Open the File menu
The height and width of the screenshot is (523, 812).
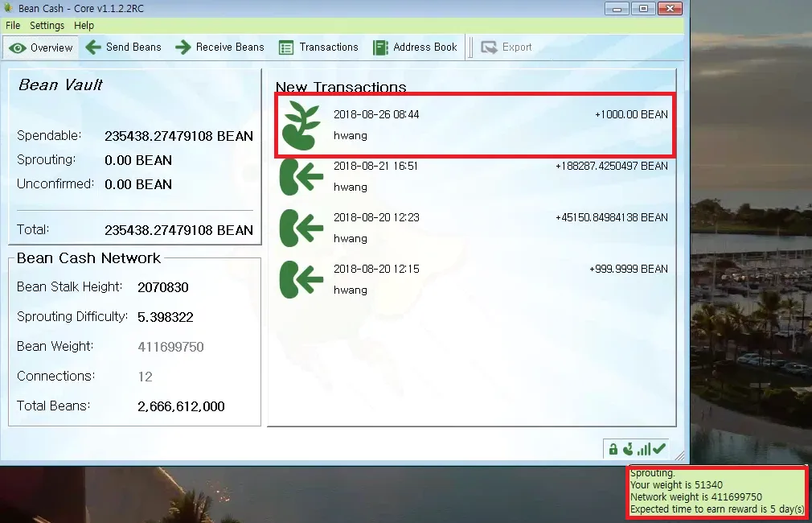pyautogui.click(x=13, y=26)
